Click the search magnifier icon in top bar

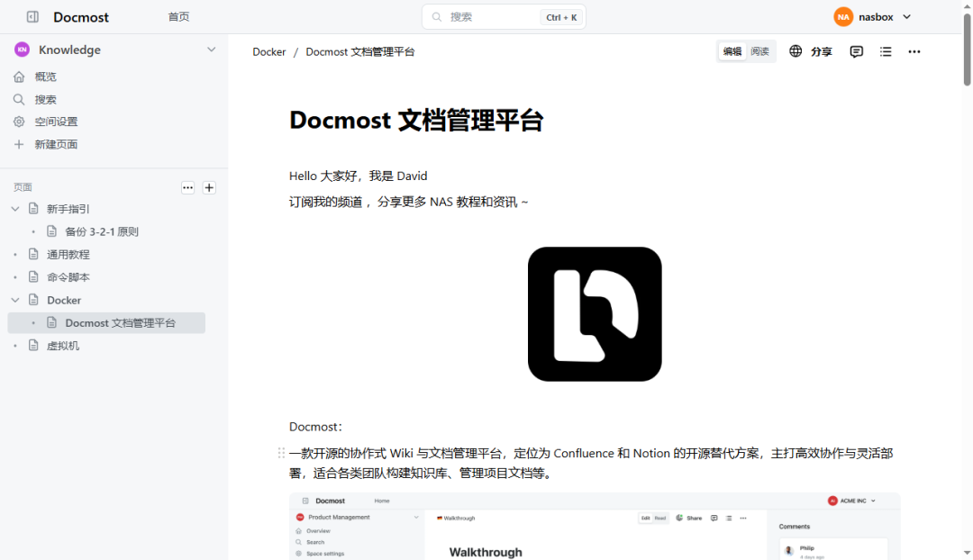click(437, 17)
